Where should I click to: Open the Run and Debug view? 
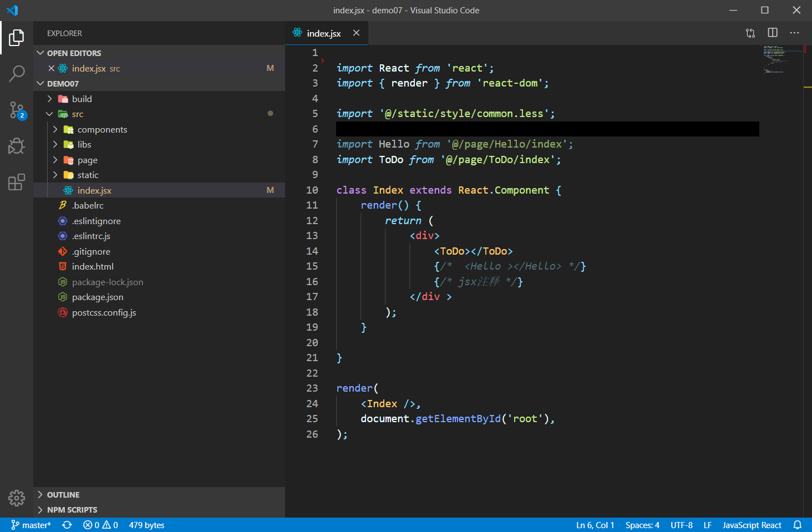point(17,146)
